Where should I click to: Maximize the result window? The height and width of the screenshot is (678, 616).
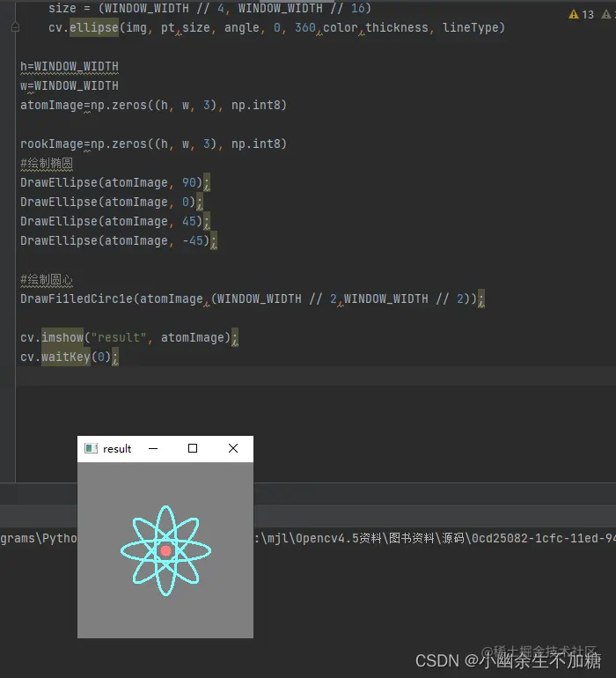[x=193, y=449]
